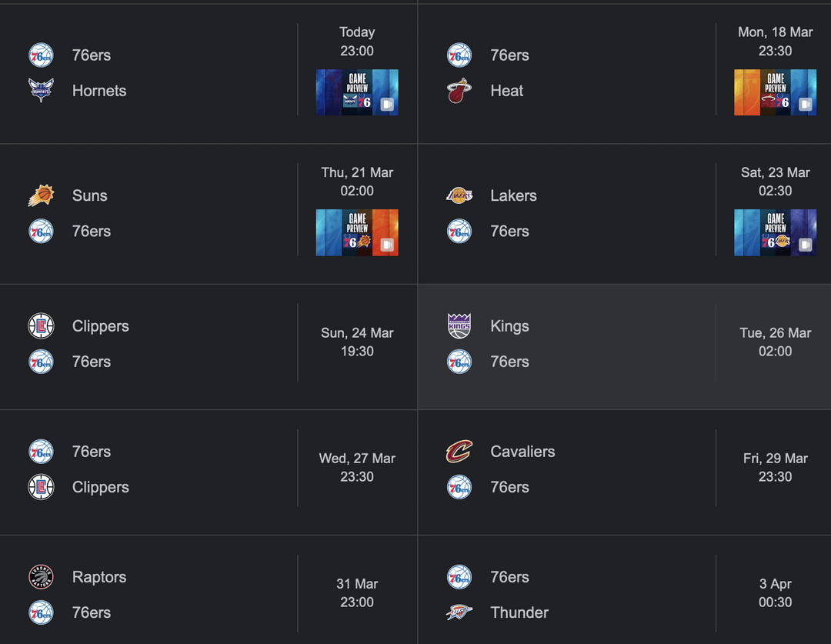831x644 pixels.
Task: Click the Cavaliers team name
Action: 522,452
